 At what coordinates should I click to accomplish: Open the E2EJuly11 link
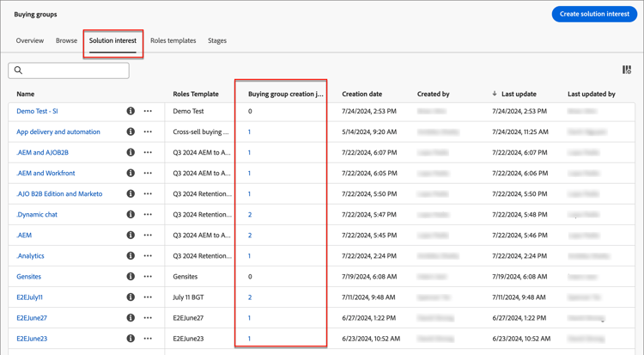(x=29, y=297)
